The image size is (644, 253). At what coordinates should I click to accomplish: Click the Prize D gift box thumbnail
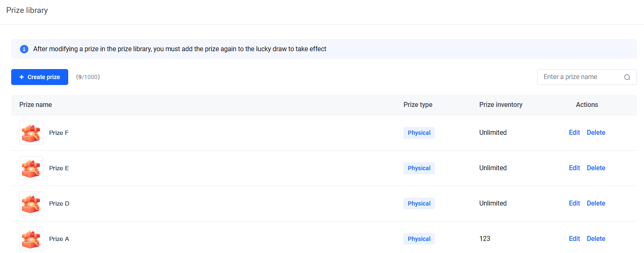pos(31,203)
